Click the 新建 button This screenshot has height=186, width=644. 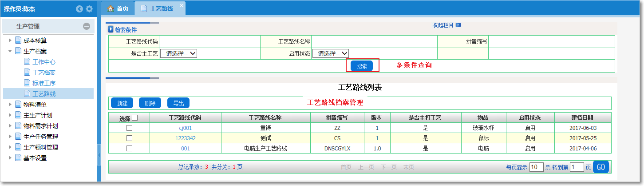coord(122,103)
